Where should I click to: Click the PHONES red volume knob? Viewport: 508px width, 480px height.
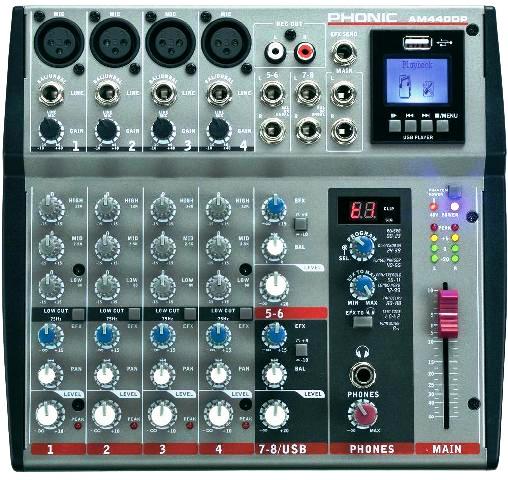coord(363,415)
